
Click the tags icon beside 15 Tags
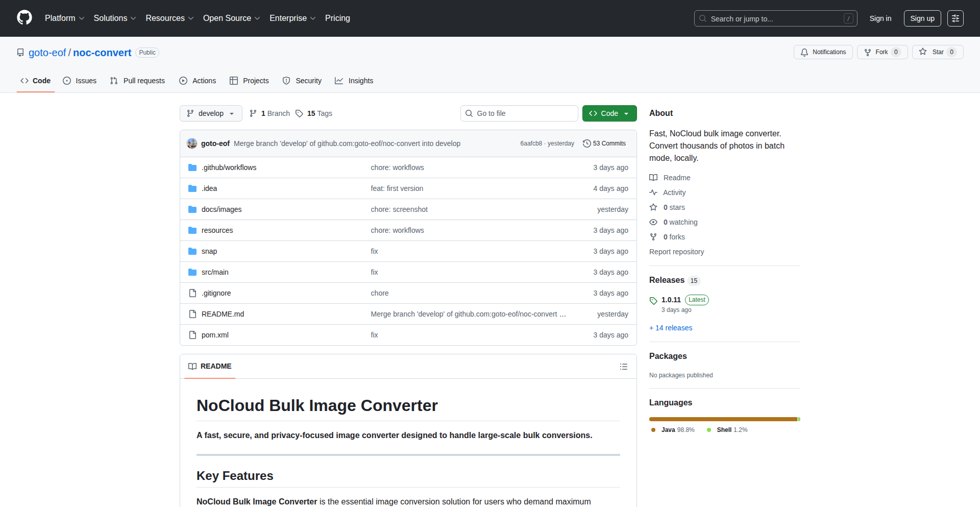pos(300,113)
